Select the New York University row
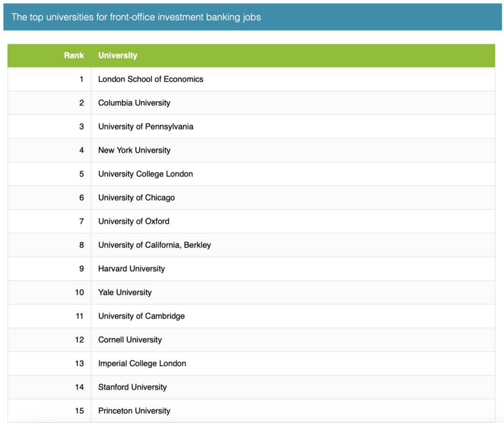The image size is (504, 423). point(251,150)
